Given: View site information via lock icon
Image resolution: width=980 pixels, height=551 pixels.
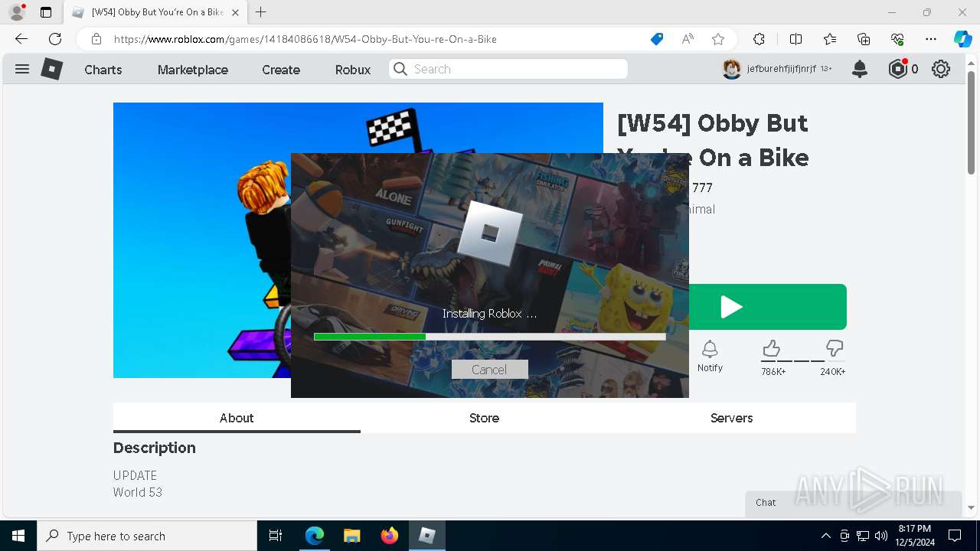Looking at the screenshot, I should [96, 39].
